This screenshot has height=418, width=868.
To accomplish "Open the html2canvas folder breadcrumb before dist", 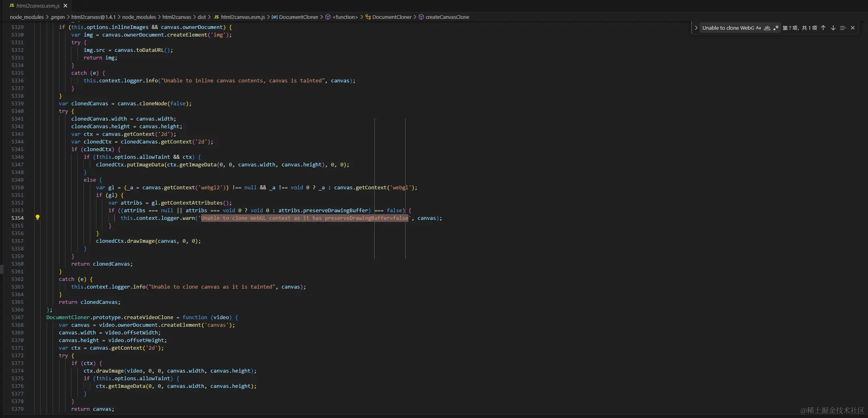I will click(177, 17).
